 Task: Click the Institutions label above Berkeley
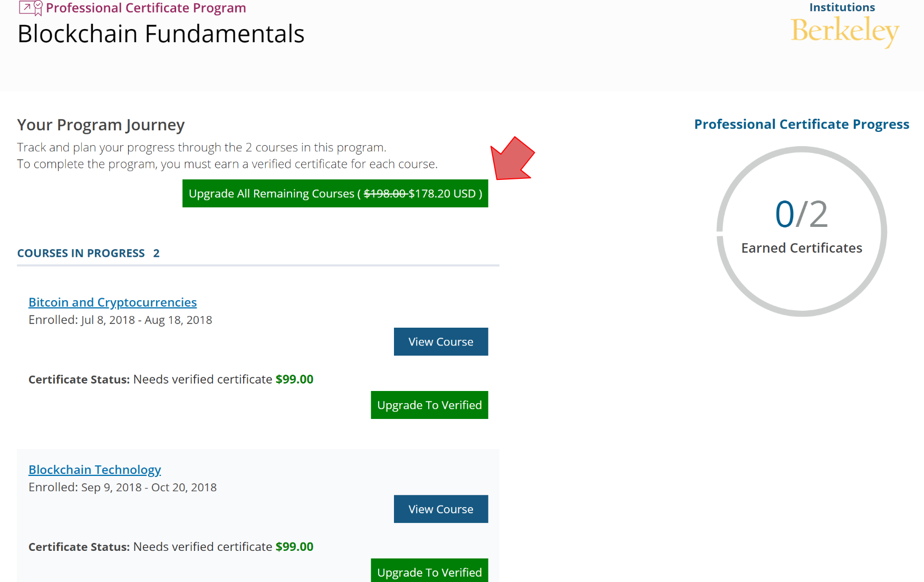(x=842, y=7)
